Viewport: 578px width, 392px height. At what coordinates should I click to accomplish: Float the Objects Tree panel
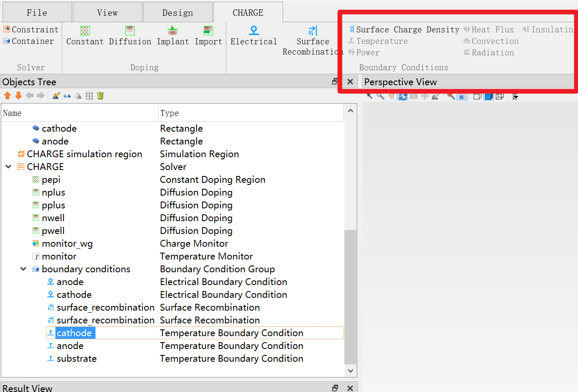coord(335,81)
